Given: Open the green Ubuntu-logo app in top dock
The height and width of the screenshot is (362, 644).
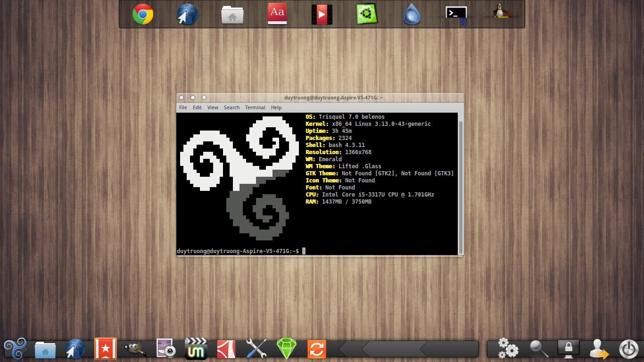Looking at the screenshot, I should tap(366, 14).
